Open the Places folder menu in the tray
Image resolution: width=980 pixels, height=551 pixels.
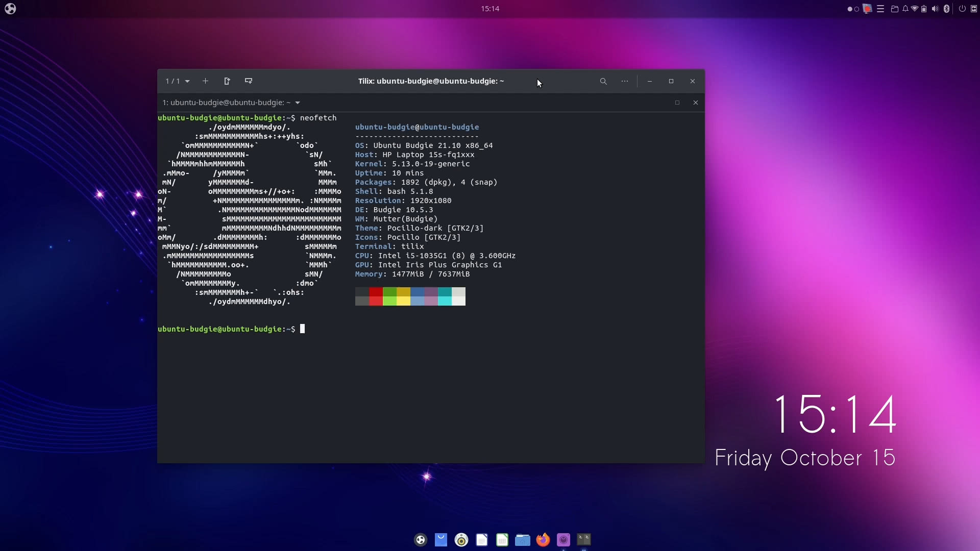pyautogui.click(x=894, y=9)
